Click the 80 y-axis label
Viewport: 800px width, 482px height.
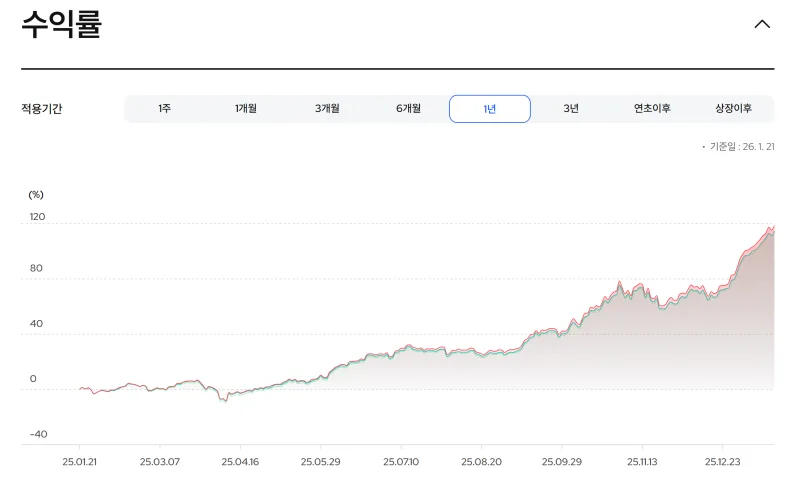click(x=36, y=268)
